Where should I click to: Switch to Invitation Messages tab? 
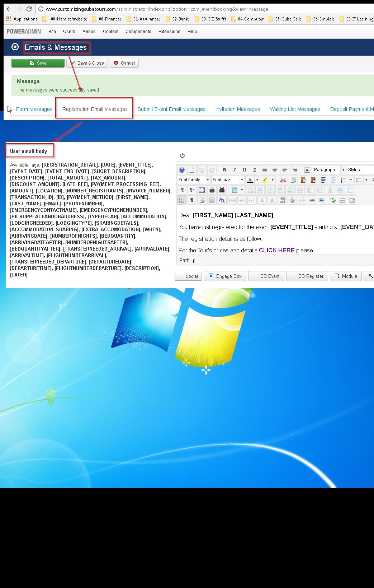(237, 109)
